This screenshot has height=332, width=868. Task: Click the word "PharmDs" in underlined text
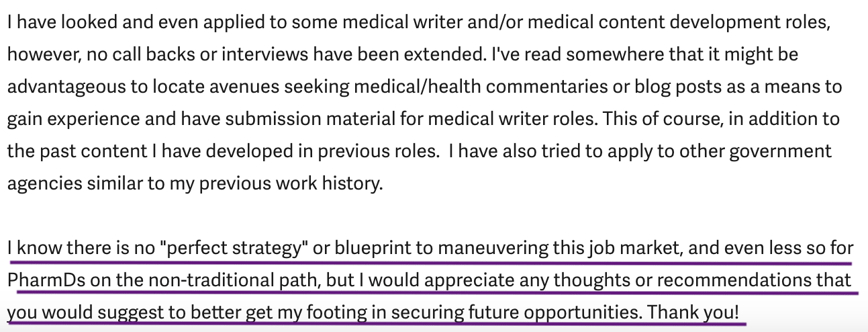(46, 280)
